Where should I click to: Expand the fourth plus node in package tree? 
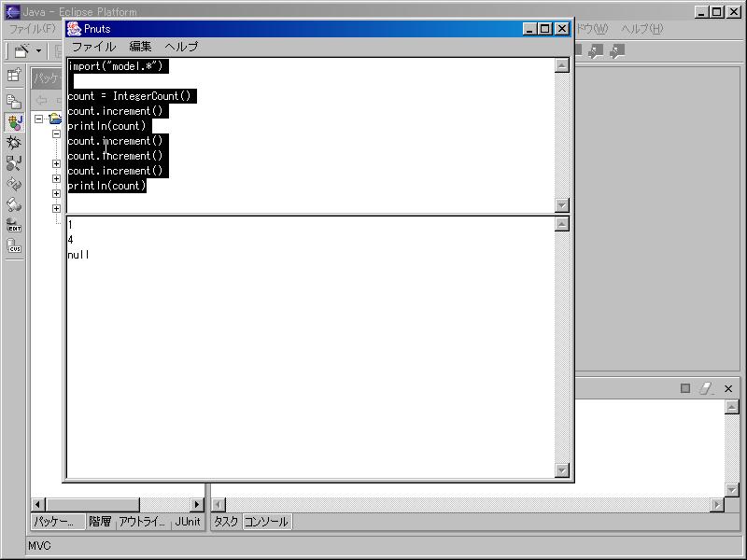(56, 208)
